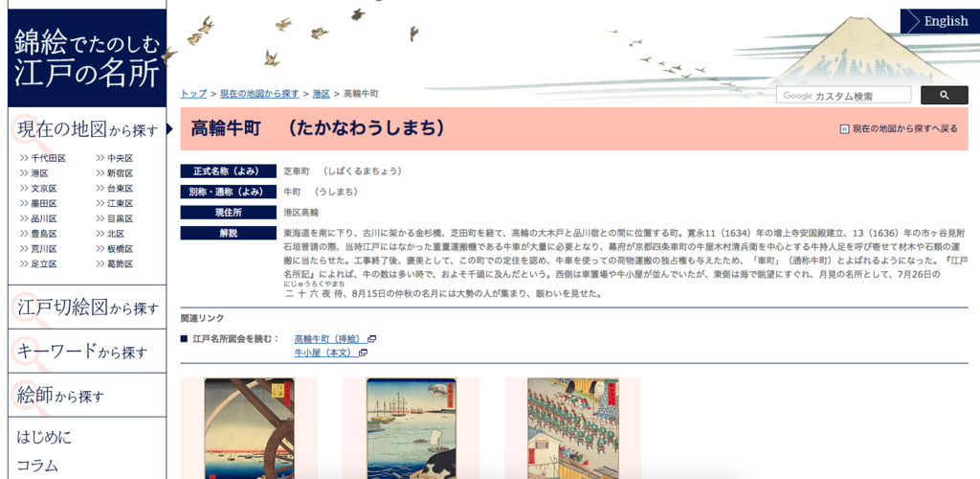The height and width of the screenshot is (479, 980).
Task: Click the back arrow icon before 現在の地図から探すへ戻る
Action: 844,128
